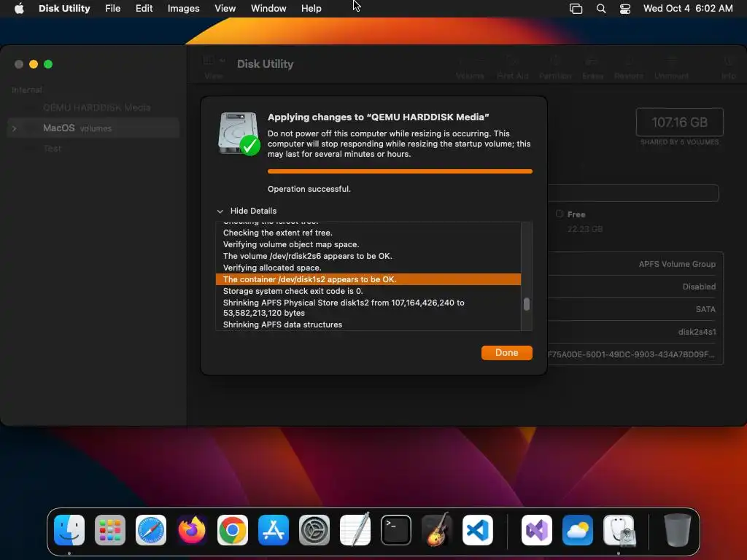Open Visual Studio Code from the Dock

click(477, 530)
